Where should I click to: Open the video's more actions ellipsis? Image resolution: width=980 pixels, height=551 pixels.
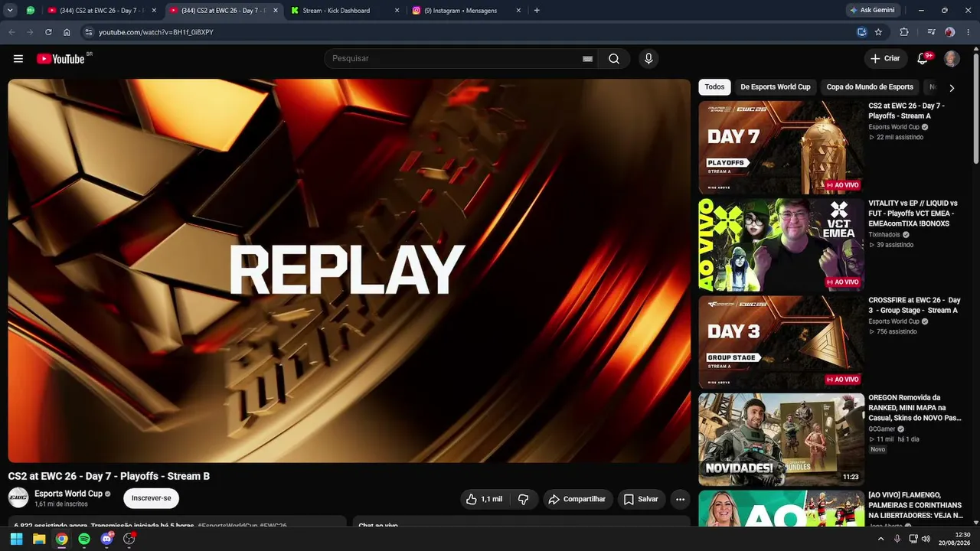[x=680, y=499]
